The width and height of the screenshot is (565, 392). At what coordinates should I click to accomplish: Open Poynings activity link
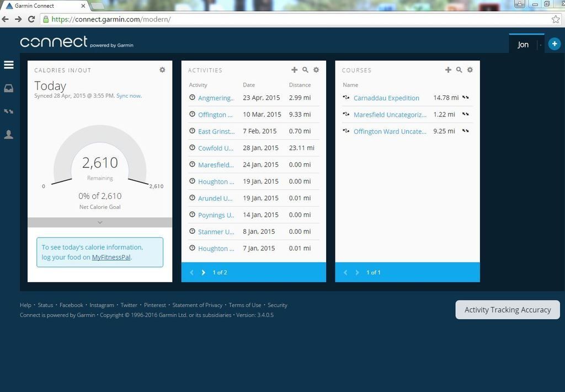tap(216, 215)
